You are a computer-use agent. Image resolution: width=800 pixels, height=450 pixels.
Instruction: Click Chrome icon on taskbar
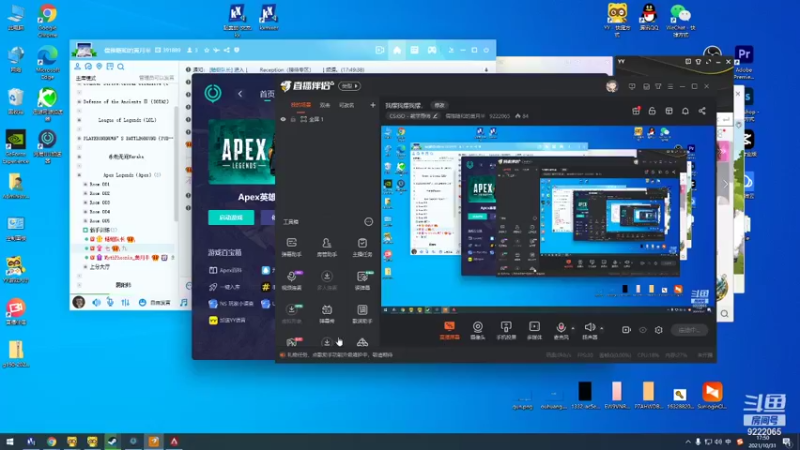pyautogui.click(x=51, y=441)
